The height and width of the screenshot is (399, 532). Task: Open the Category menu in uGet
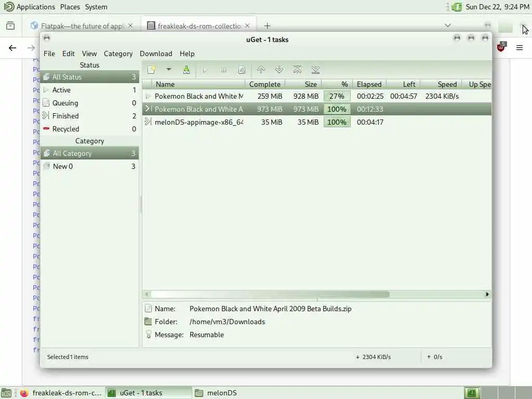point(118,54)
